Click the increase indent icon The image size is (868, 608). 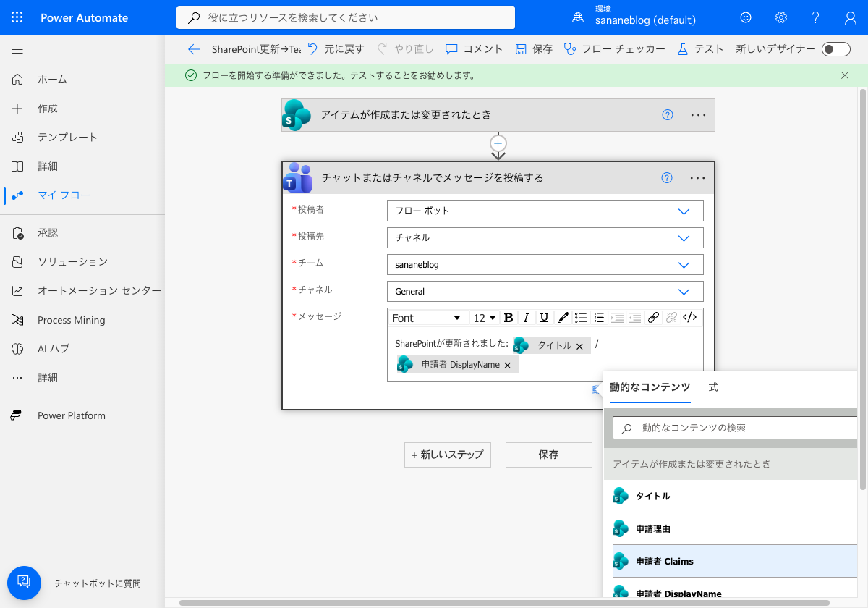click(617, 318)
